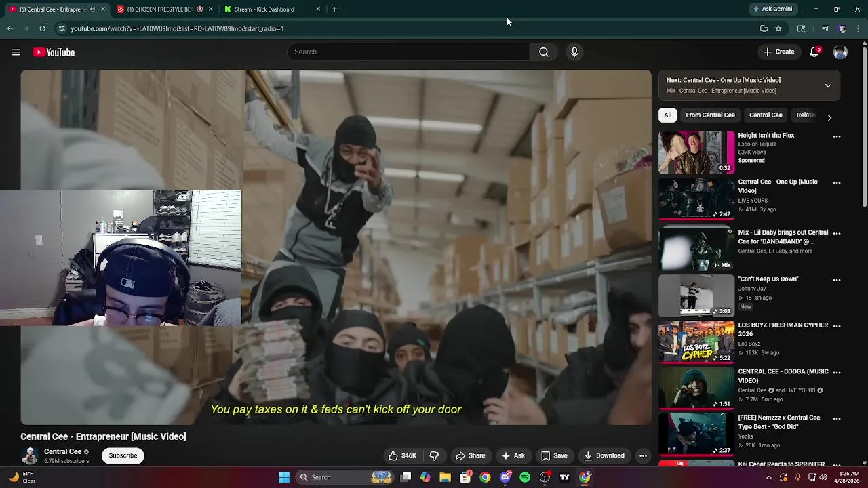Open more actions under the video
Image resolution: width=868 pixels, height=488 pixels.
coord(643,455)
